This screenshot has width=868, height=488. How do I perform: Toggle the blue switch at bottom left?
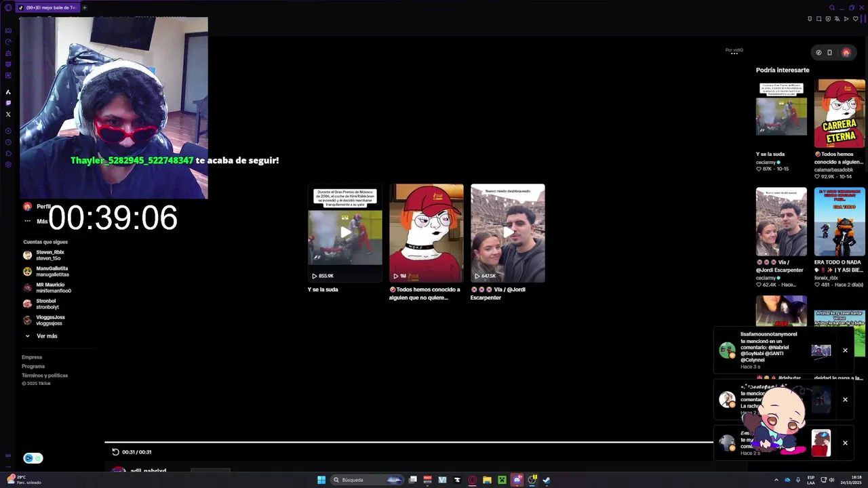[33, 458]
